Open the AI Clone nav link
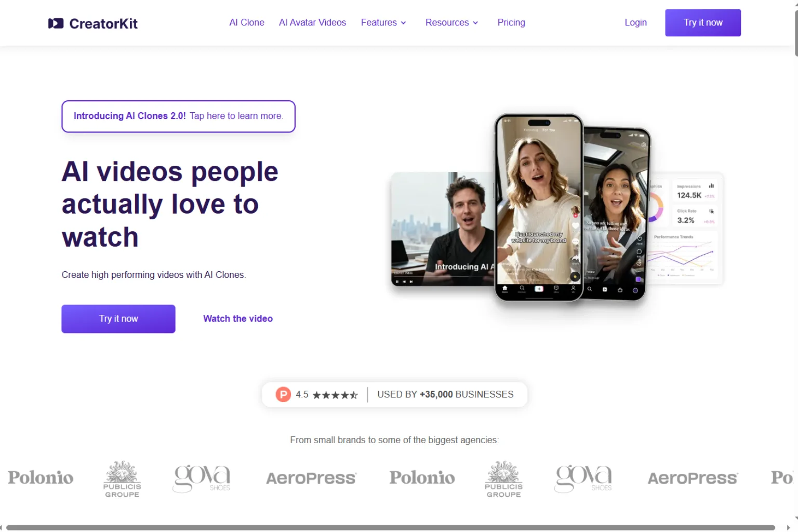The width and height of the screenshot is (798, 532). pyautogui.click(x=247, y=22)
